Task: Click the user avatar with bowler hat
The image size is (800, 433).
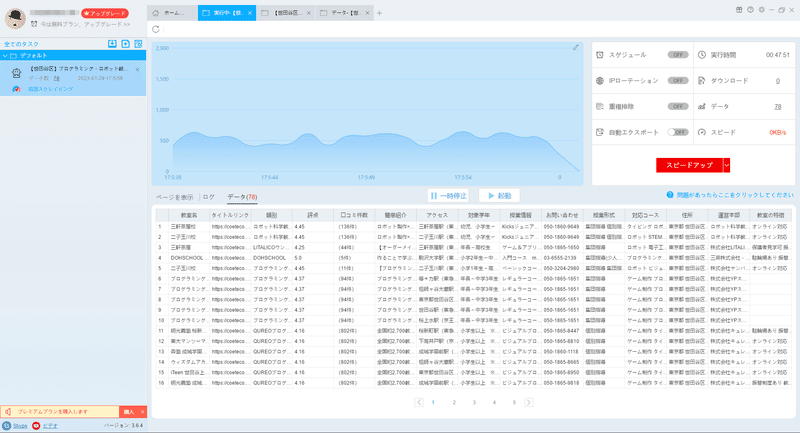Action: 15,18
